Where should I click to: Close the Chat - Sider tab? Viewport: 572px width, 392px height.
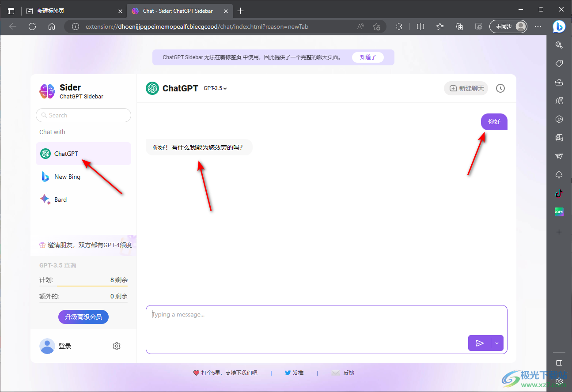click(226, 11)
